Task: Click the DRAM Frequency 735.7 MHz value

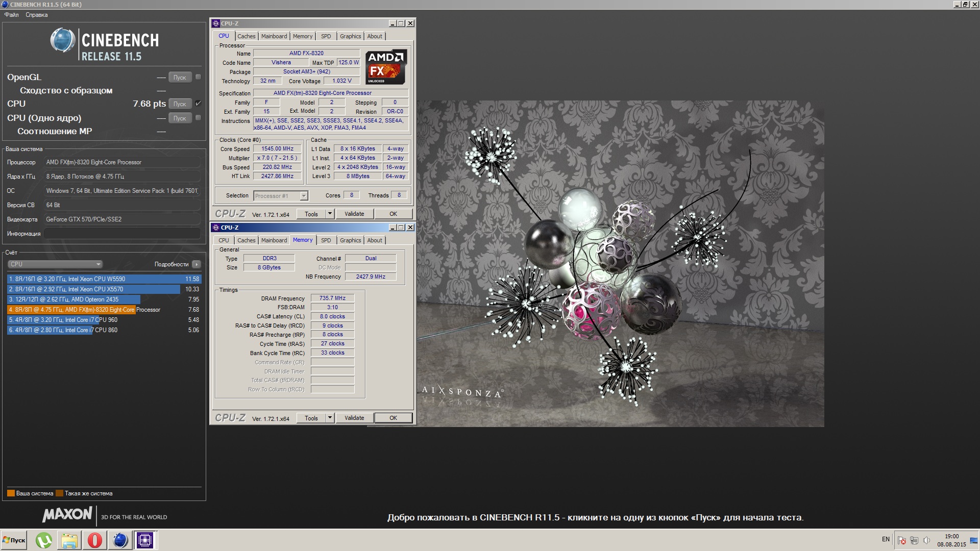Action: coord(332,298)
